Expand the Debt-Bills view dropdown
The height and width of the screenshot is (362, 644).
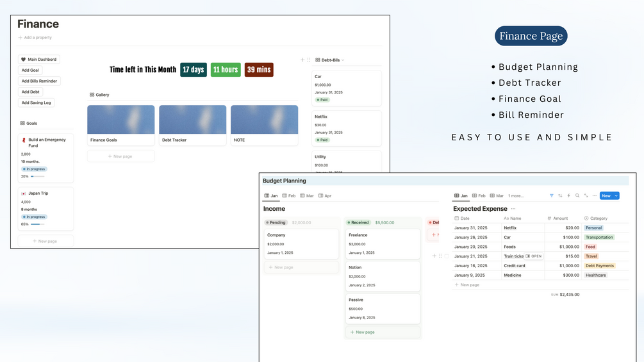[x=343, y=60]
